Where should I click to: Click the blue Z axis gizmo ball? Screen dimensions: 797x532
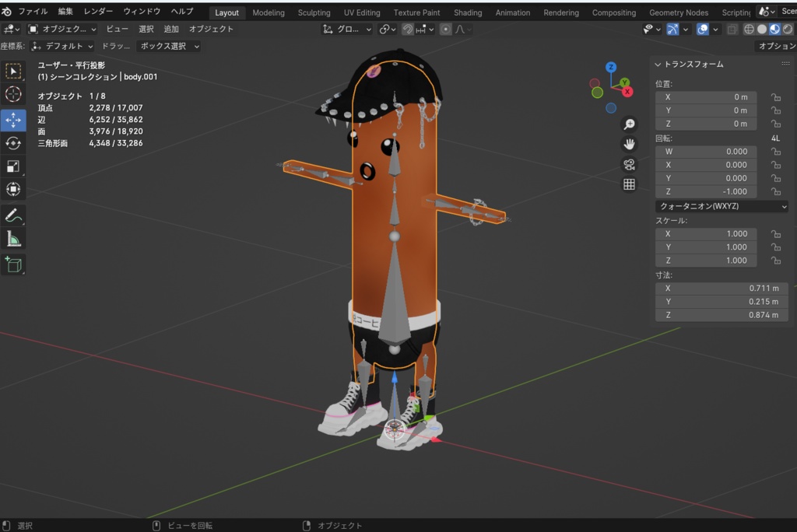611,67
